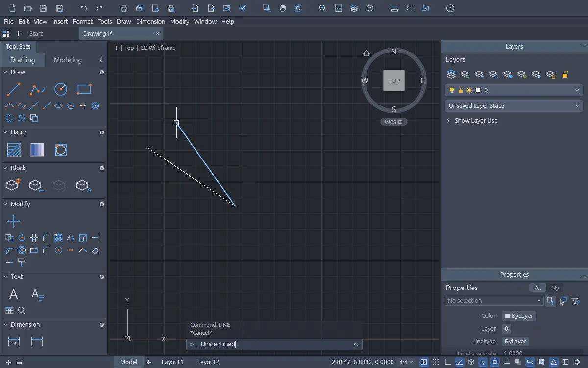Toggle the layer 0 freeze sun icon

469,90
